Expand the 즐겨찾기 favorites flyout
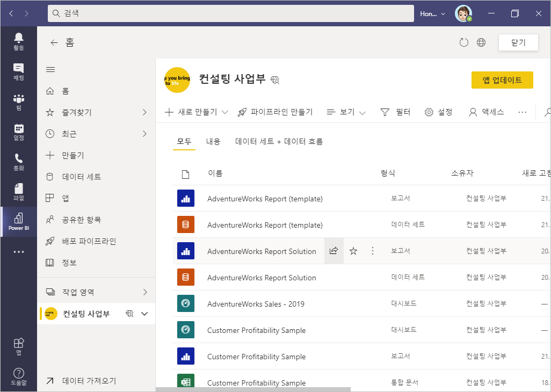 144,112
